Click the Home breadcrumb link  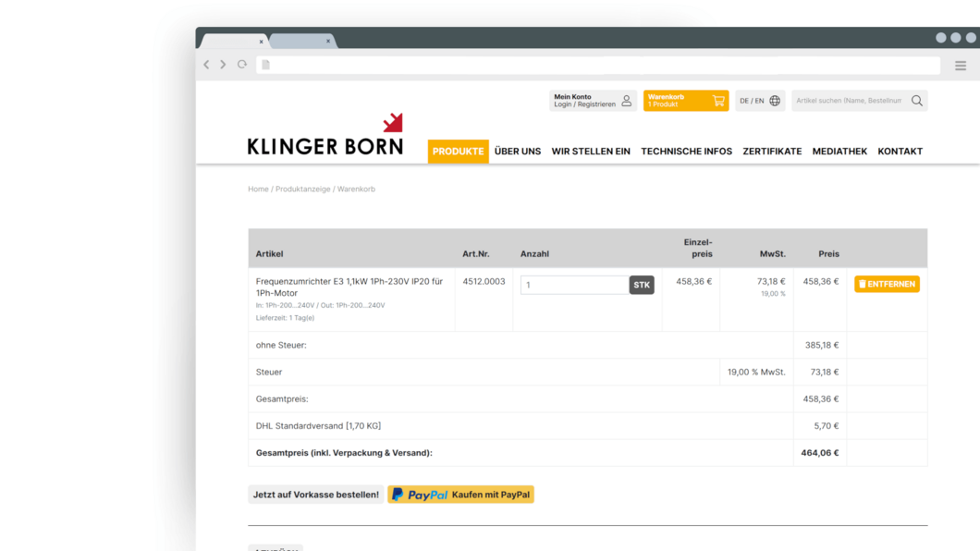pyautogui.click(x=258, y=189)
